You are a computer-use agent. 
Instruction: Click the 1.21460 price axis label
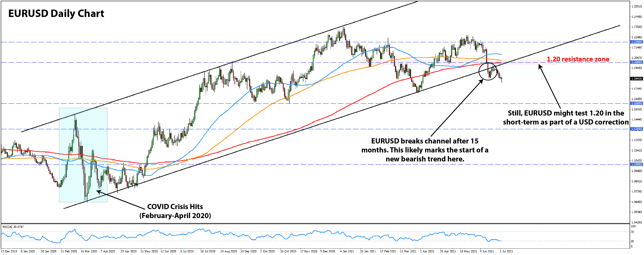(636, 47)
